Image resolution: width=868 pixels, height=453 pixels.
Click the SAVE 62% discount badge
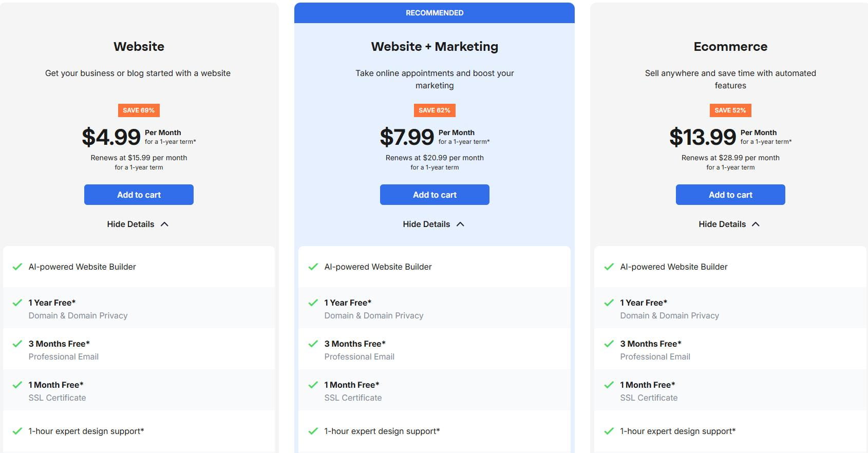click(435, 110)
